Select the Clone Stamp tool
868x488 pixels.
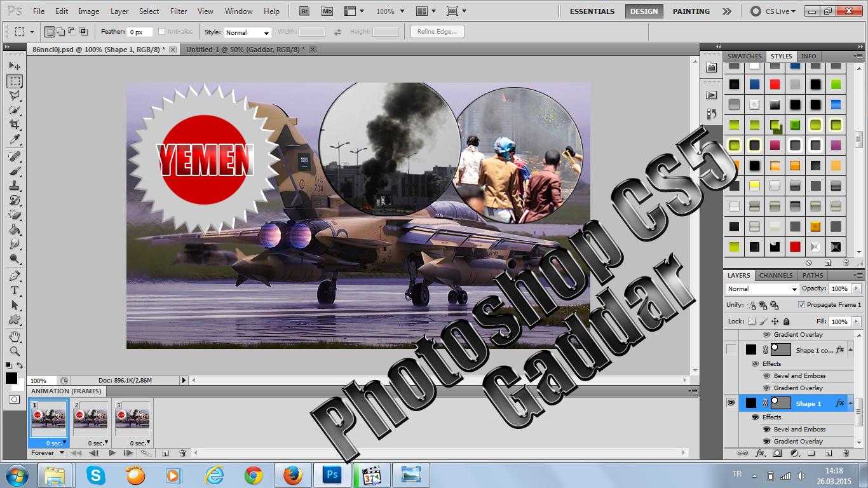15,186
